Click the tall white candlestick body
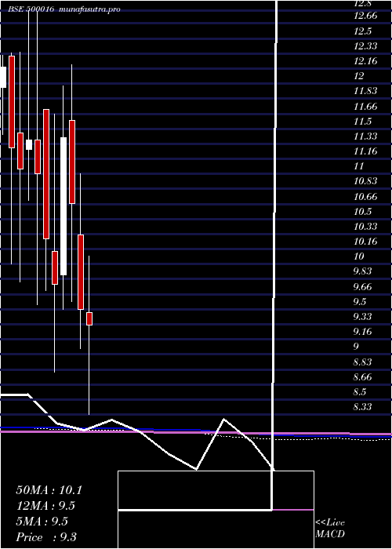Image resolution: width=392 pixels, height=549 pixels. click(x=64, y=206)
